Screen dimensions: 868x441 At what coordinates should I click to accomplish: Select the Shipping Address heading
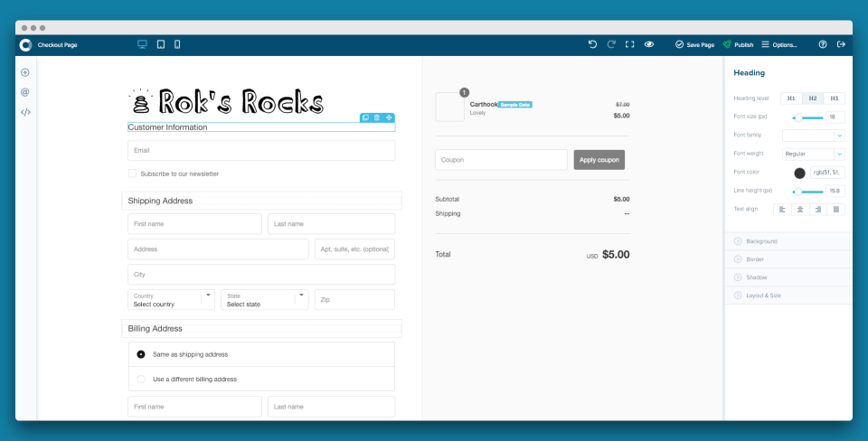click(161, 201)
